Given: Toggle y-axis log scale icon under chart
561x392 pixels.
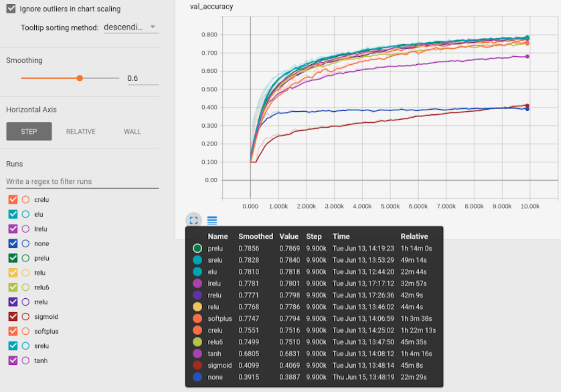Looking at the screenshot, I should 212,220.
